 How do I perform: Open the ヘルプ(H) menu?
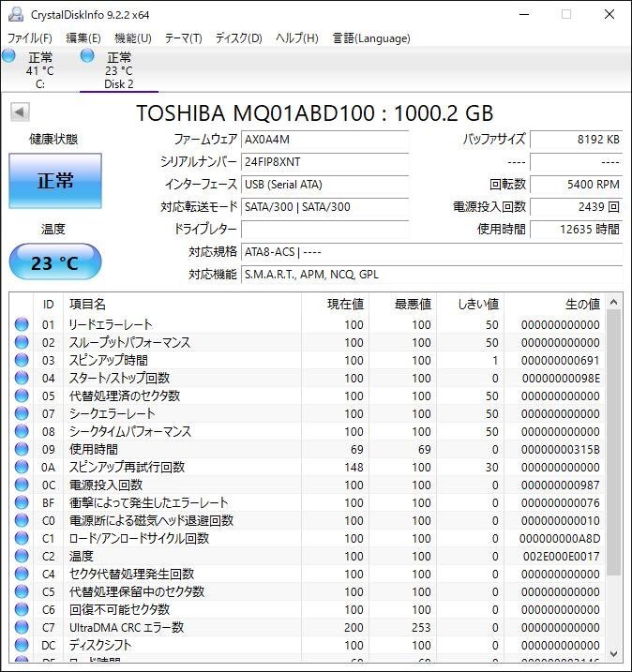(297, 38)
